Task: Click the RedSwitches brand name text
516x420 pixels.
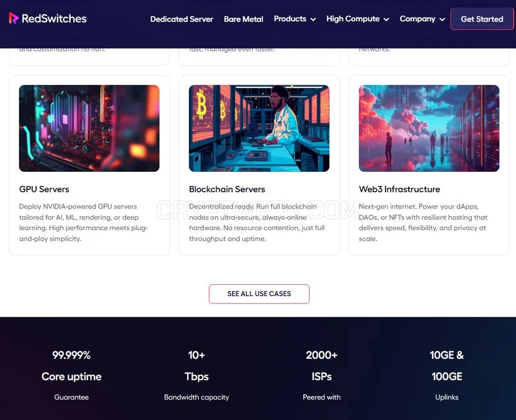Action: click(54, 19)
